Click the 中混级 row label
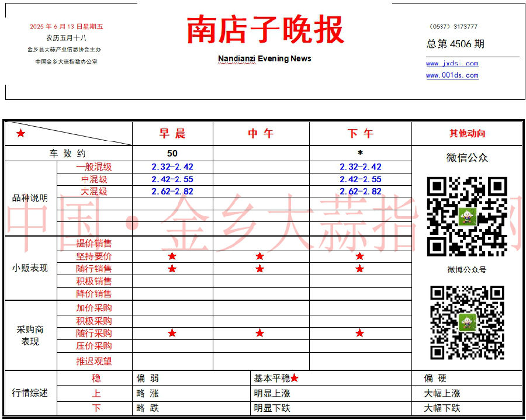This screenshot has width=526, height=420. point(94,179)
